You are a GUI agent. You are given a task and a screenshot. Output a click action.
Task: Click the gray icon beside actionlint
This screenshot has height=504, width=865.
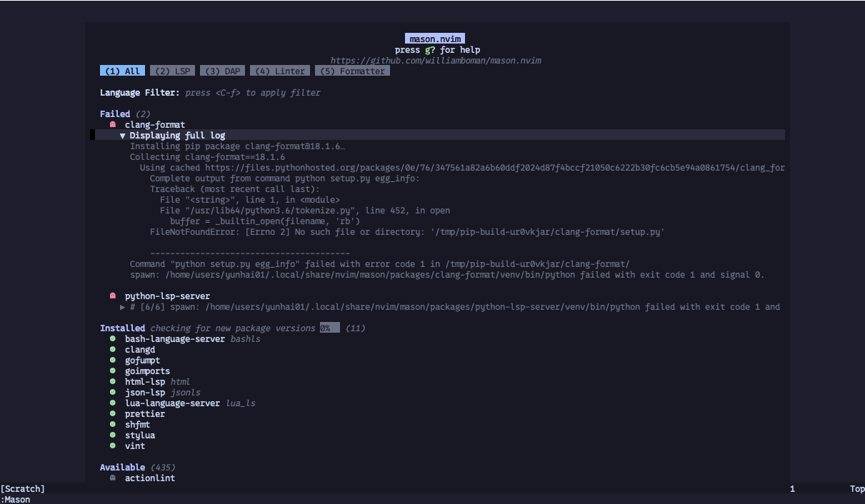[x=113, y=478]
